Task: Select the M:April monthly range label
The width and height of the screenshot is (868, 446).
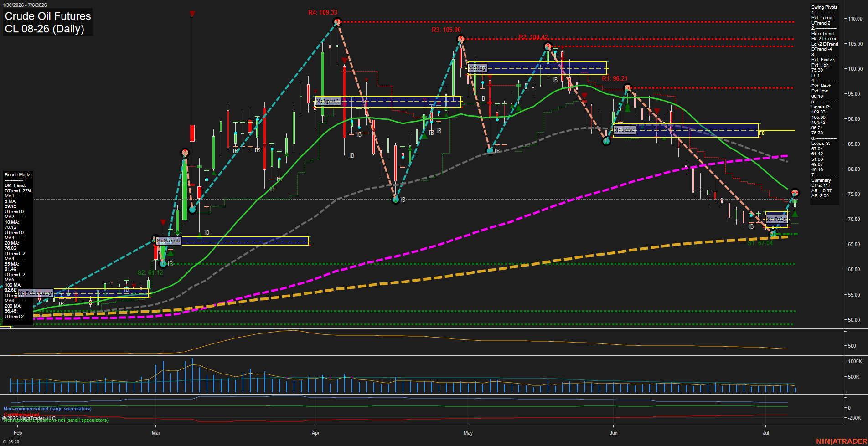Action: (328, 101)
